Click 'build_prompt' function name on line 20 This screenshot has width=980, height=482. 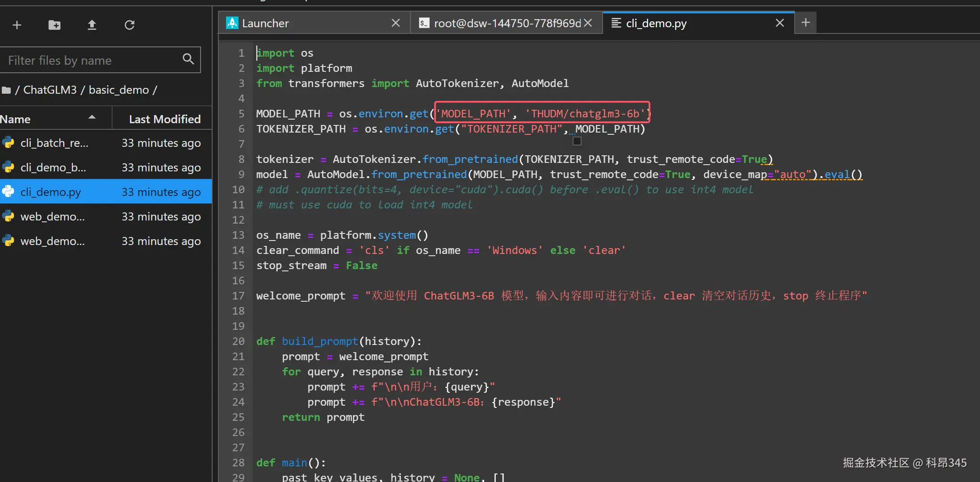320,341
